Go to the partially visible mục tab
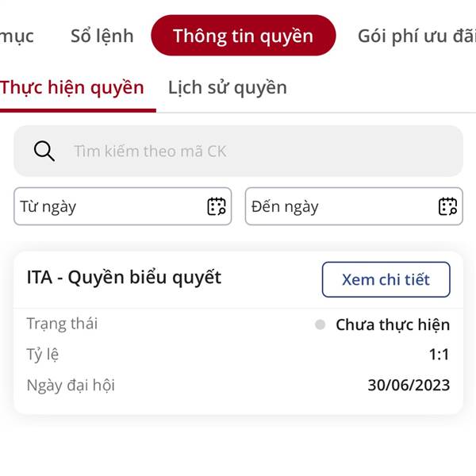Image resolution: width=476 pixels, height=476 pixels. click(x=17, y=36)
